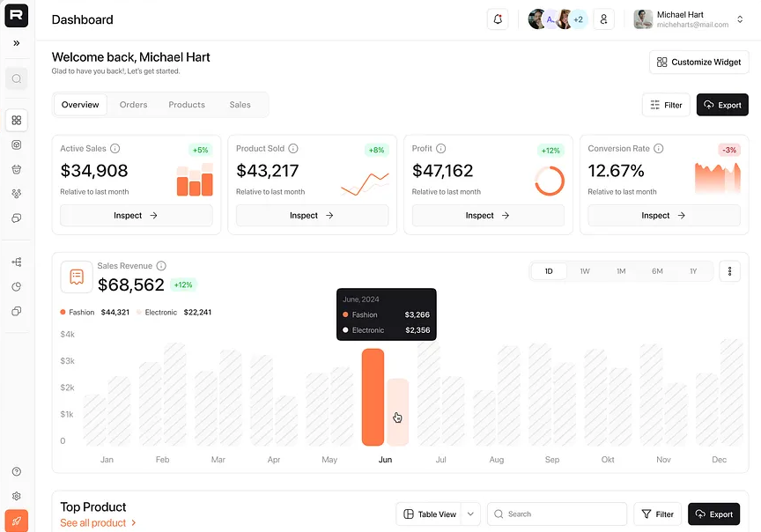The image size is (761, 532).
Task: Open Sales Revenue three-dot menu
Action: click(729, 271)
